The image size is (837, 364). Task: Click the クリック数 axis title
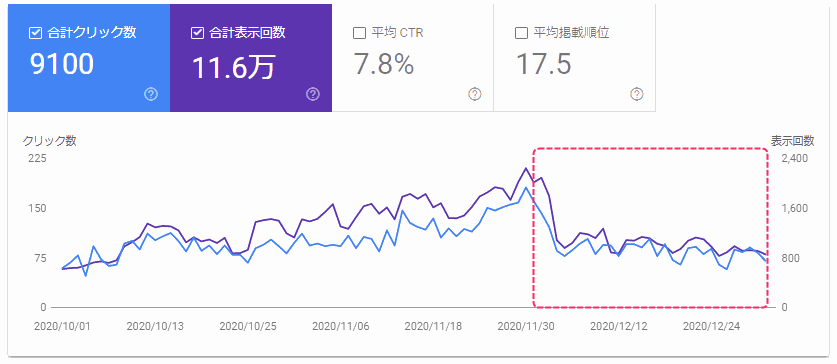click(49, 141)
